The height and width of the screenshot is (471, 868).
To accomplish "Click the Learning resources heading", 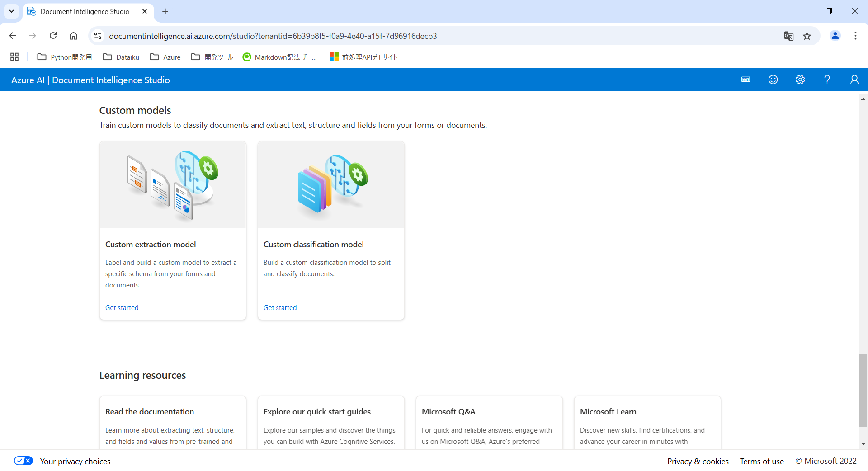I will (142, 375).
